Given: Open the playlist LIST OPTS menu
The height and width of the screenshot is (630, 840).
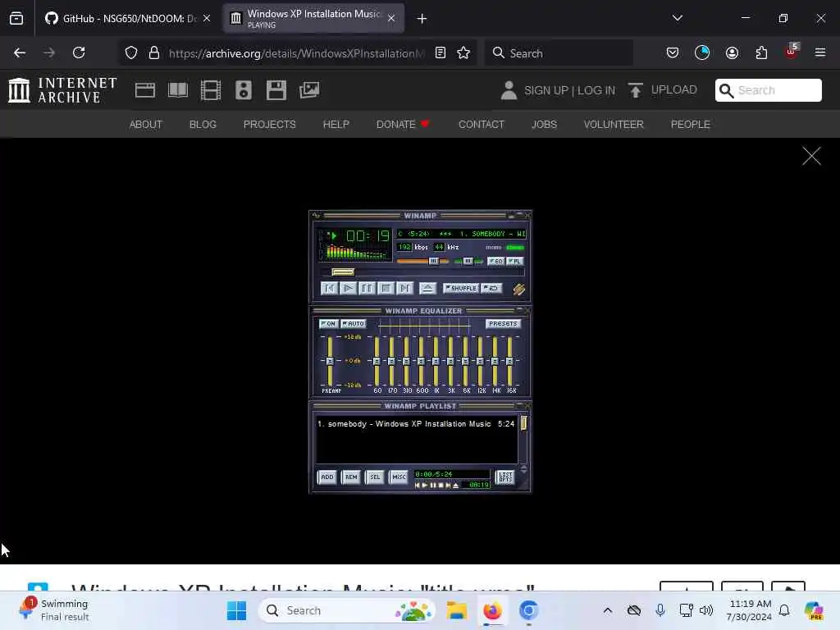Looking at the screenshot, I should [x=505, y=477].
